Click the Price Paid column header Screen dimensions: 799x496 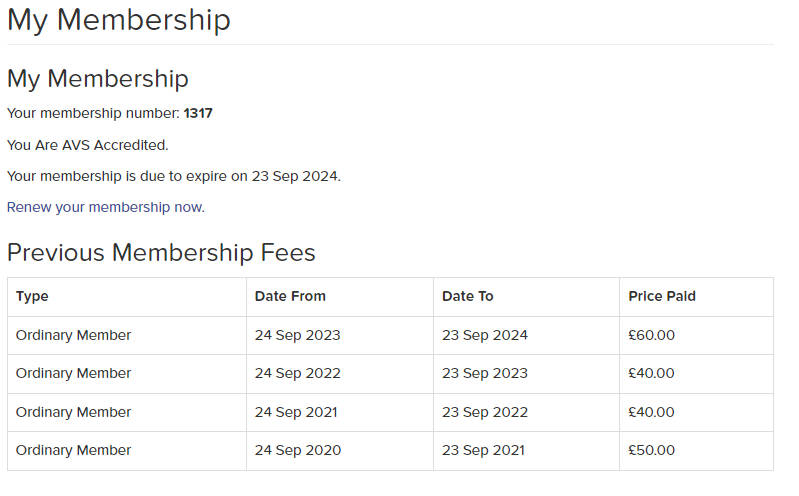662,296
